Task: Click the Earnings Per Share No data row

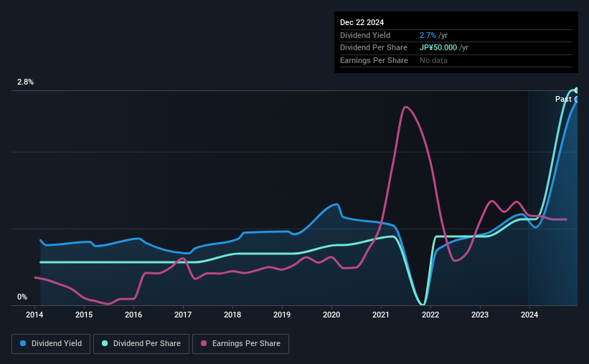Action: (456, 60)
